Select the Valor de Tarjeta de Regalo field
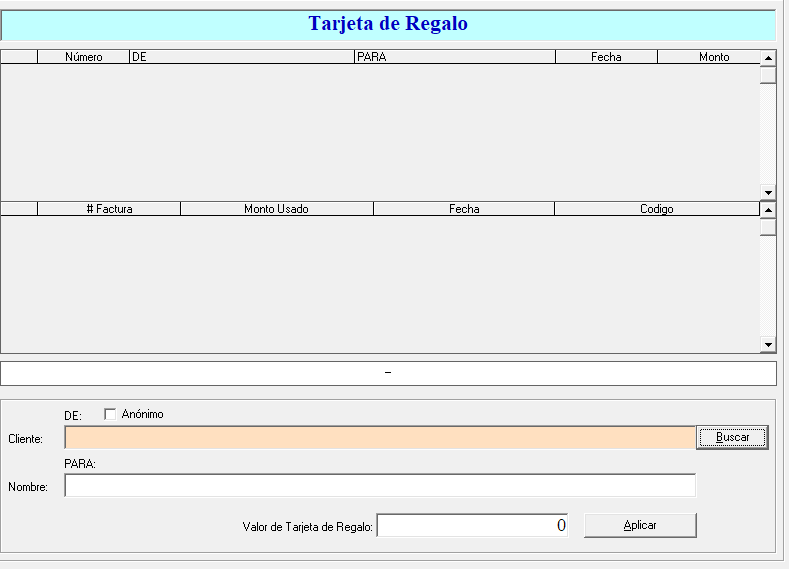The height and width of the screenshot is (569, 789). coord(472,526)
